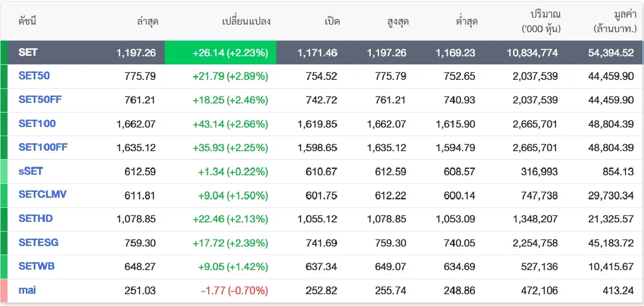Open the SET50 index link
This screenshot has height=306, width=644.
click(x=34, y=76)
